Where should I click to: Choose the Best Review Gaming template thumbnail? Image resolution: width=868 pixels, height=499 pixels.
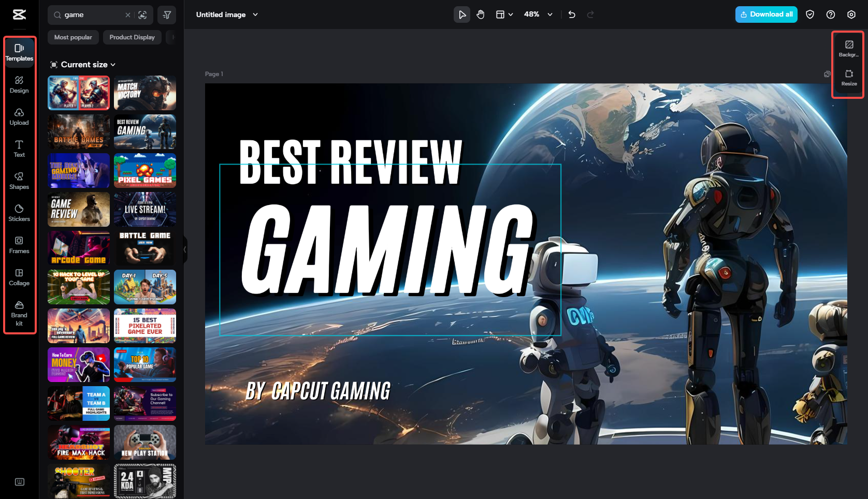[145, 132]
